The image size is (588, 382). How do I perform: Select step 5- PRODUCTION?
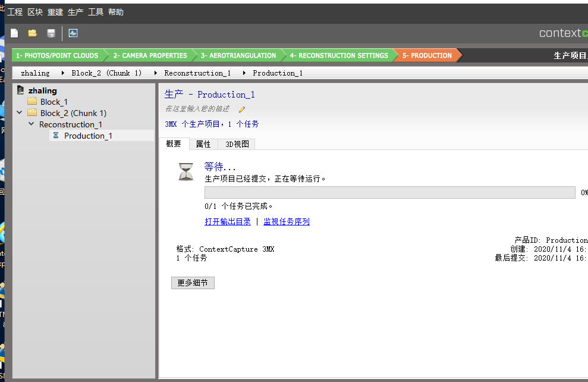click(x=427, y=55)
